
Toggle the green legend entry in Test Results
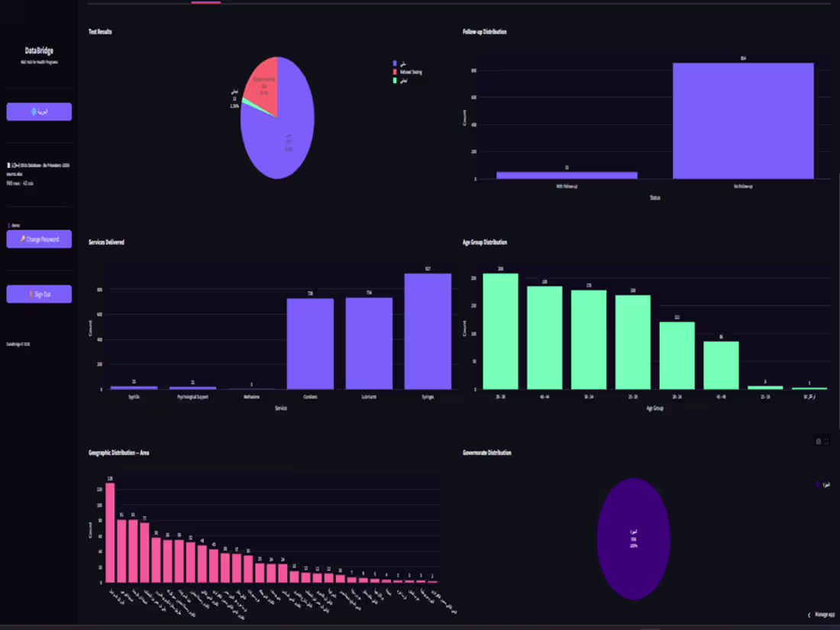[x=400, y=80]
